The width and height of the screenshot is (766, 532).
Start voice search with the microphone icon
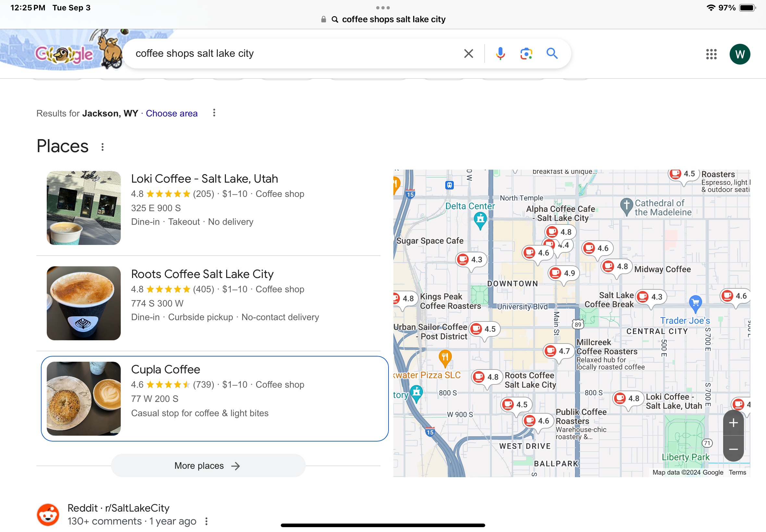point(500,53)
